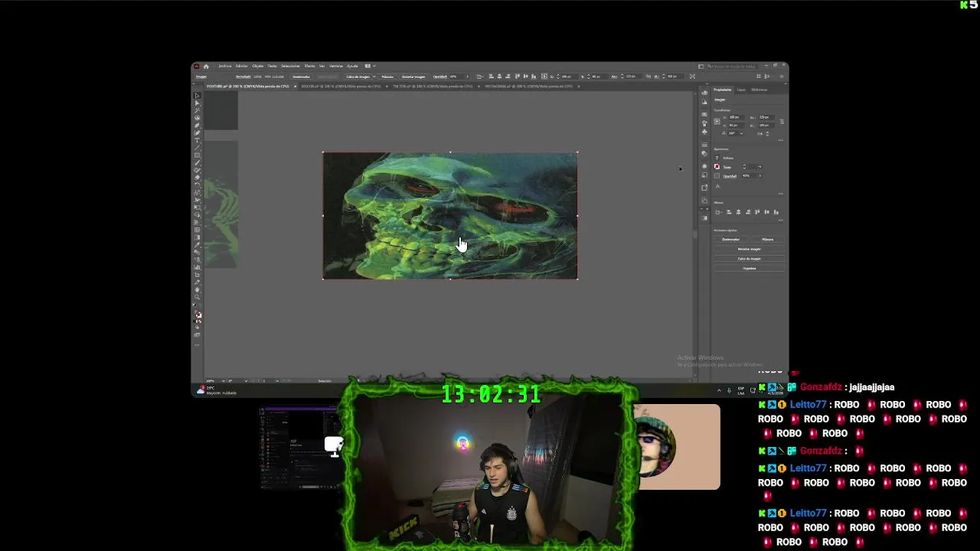The image size is (980, 551).
Task: Open the Trazo weight dropdown
Action: (x=759, y=167)
